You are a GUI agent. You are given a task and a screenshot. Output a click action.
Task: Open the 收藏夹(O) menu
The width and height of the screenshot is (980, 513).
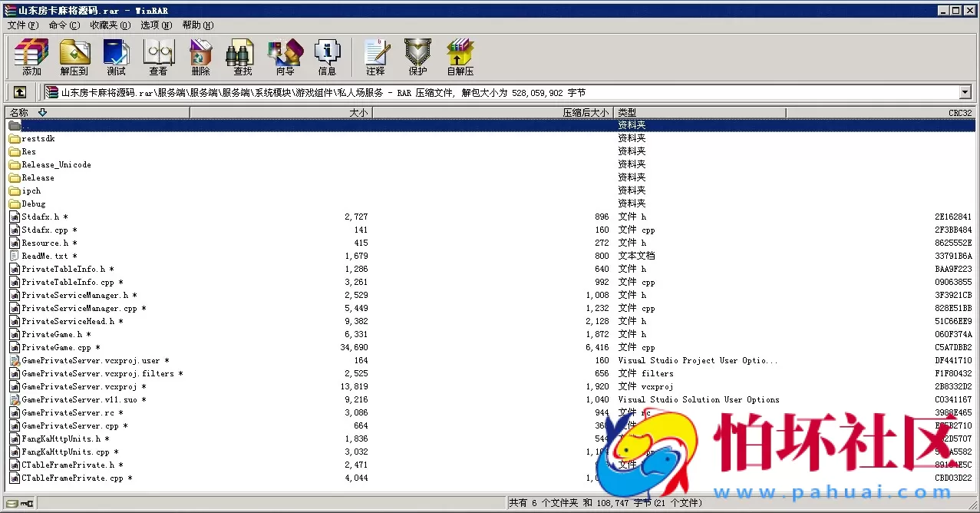110,25
